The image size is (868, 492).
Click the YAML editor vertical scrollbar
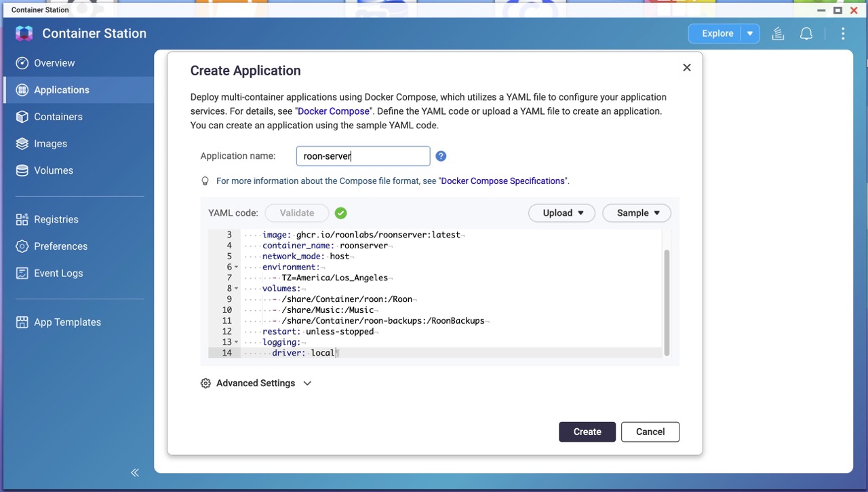[667, 302]
